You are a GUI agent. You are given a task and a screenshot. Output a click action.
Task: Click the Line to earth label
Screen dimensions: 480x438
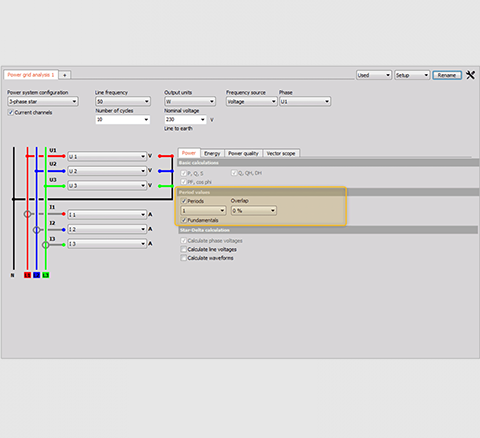coord(178,129)
